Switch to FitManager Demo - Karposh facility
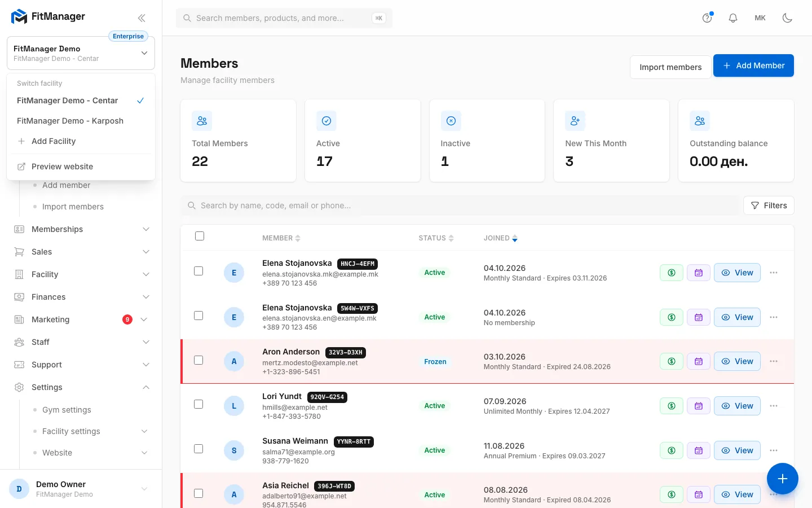 [81, 121]
